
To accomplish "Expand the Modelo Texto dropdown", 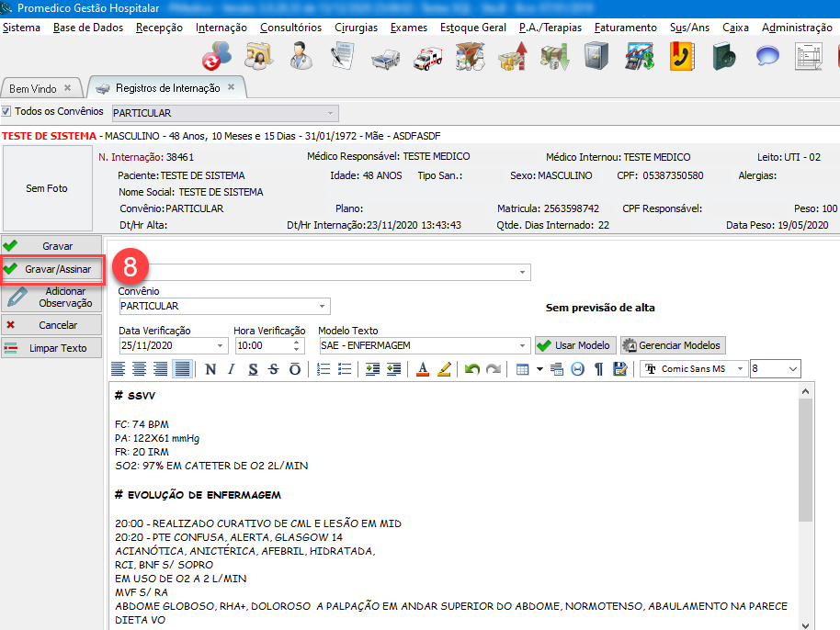I will [522, 346].
